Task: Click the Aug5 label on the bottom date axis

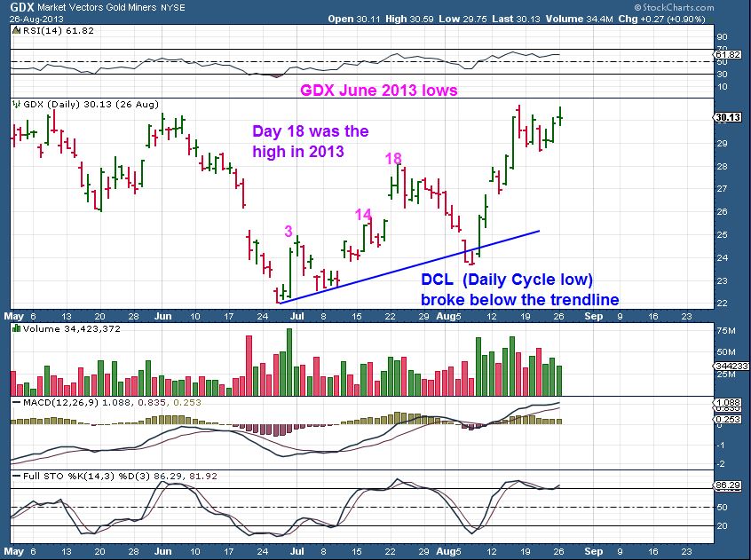Action: pos(449,551)
